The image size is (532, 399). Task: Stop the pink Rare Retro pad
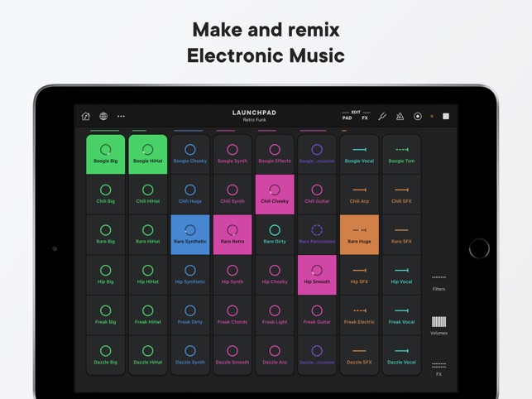coord(232,234)
